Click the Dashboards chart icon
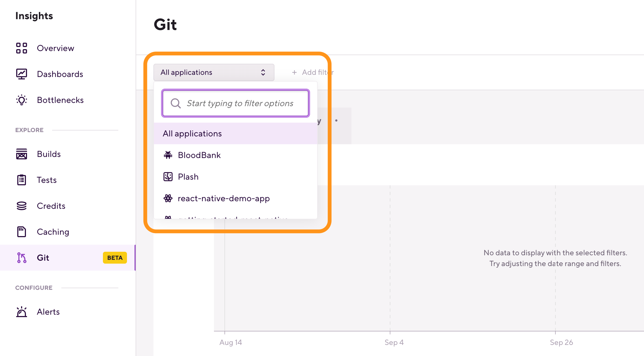 coord(22,74)
